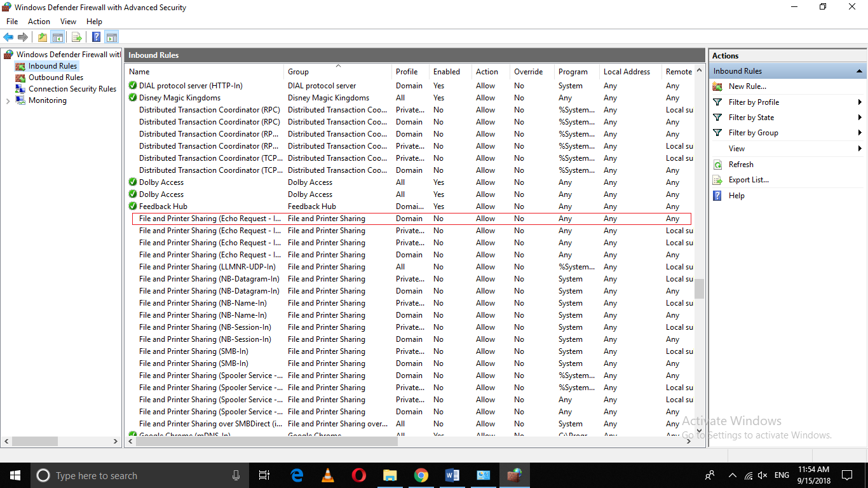Toggle the Show/Hide Console Tree toolbar icon

[57, 37]
